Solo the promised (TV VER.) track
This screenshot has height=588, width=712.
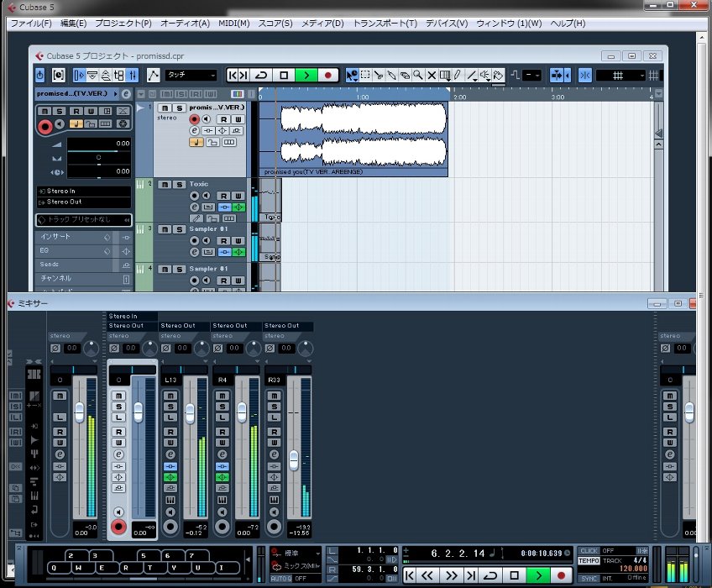pyautogui.click(x=179, y=108)
